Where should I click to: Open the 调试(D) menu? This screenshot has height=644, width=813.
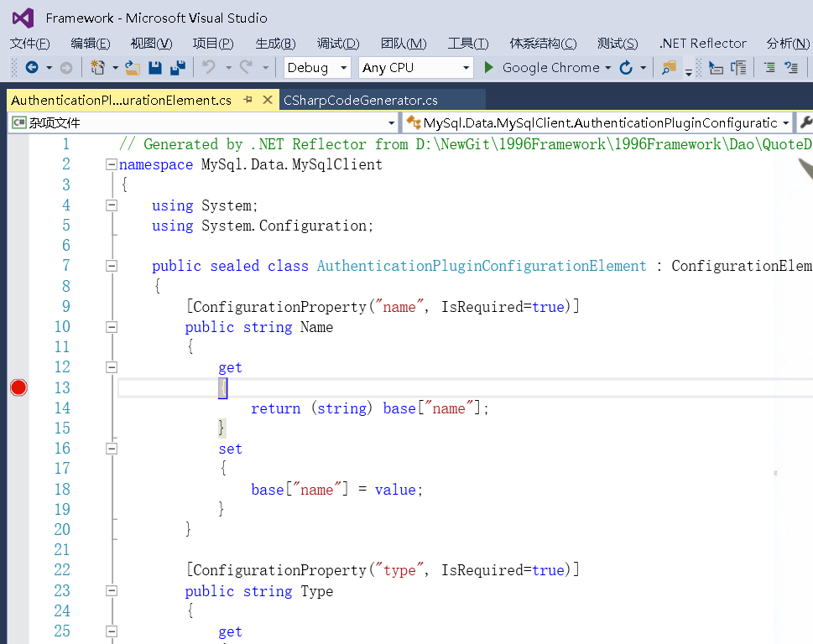coord(338,44)
